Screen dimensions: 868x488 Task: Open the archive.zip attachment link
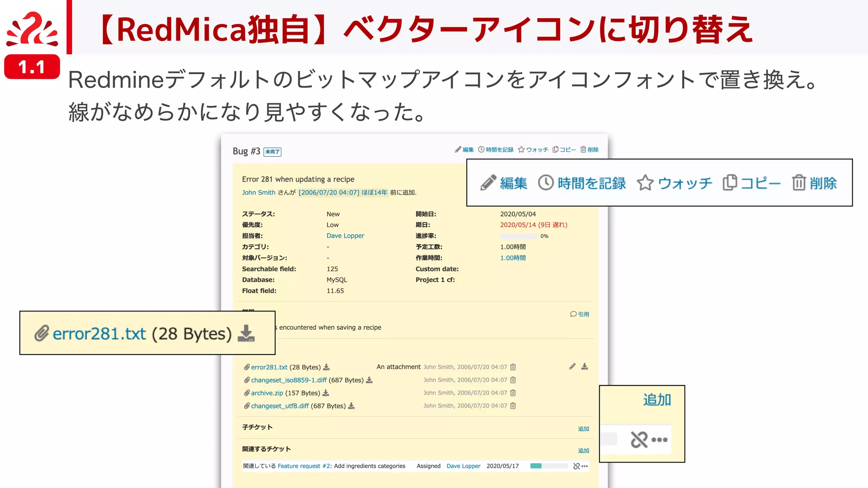(x=267, y=393)
